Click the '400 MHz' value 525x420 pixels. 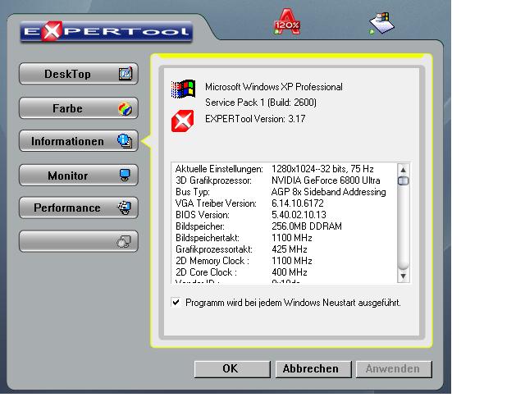coord(290,272)
